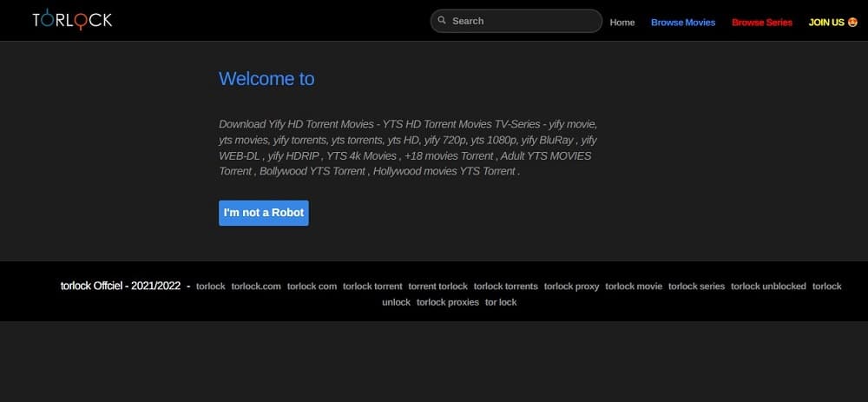Click the 'Download Yify HD Torrent Movies' description
Image resolution: width=868 pixels, height=402 pixels.
coord(408,148)
